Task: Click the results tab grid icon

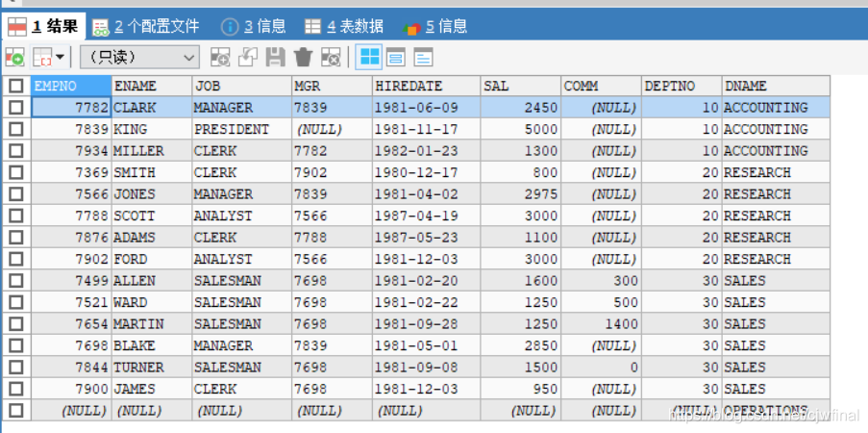Action: [17, 27]
